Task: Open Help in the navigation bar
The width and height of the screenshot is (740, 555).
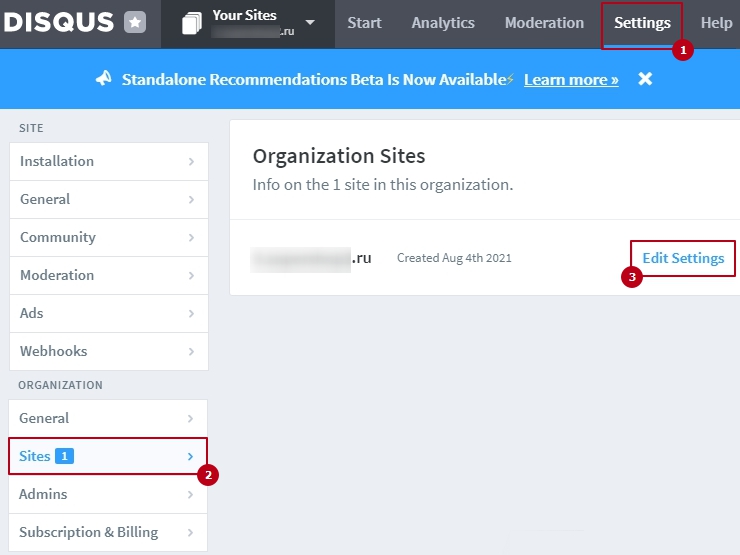Action: pyautogui.click(x=716, y=23)
